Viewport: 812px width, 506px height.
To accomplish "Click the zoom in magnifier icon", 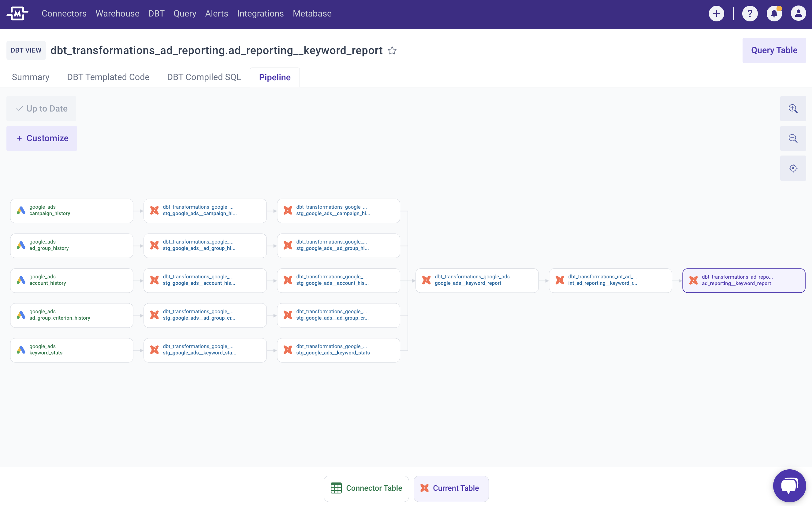I will click(792, 108).
